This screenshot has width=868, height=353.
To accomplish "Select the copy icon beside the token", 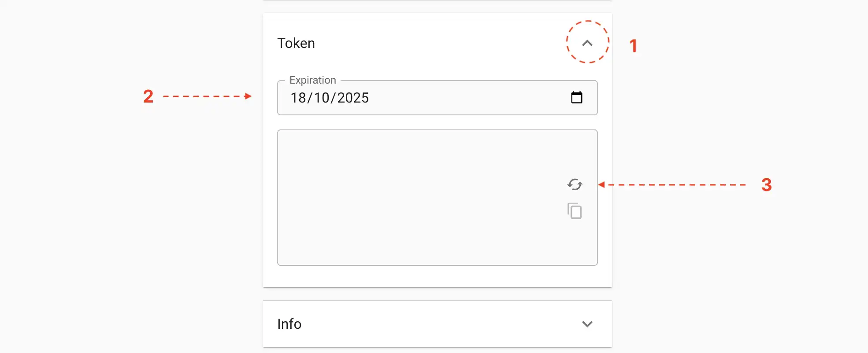I will click(x=575, y=211).
